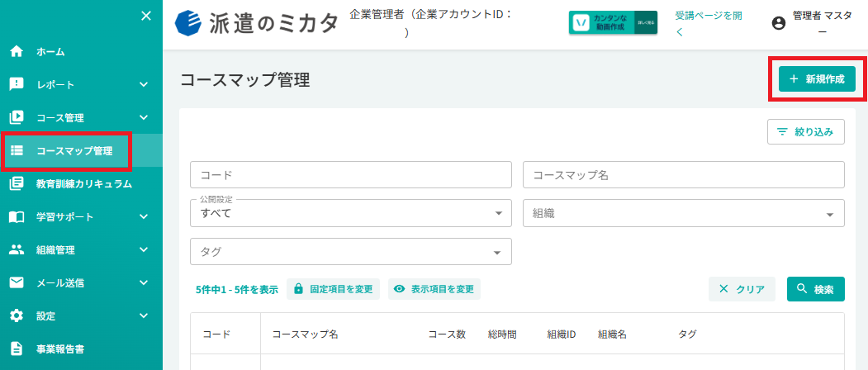Click the Training Curriculum library icon
This screenshot has width=868, height=370.
17,183
